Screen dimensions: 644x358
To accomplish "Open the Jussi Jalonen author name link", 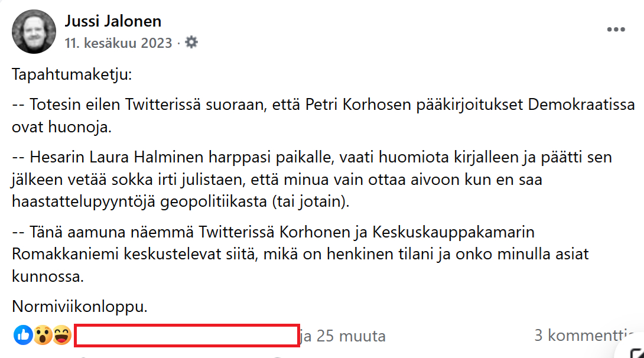I will tap(112, 22).
